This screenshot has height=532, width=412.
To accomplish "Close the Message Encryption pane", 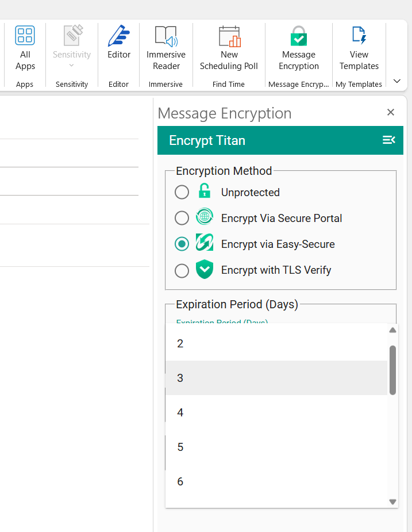I will coord(391,112).
